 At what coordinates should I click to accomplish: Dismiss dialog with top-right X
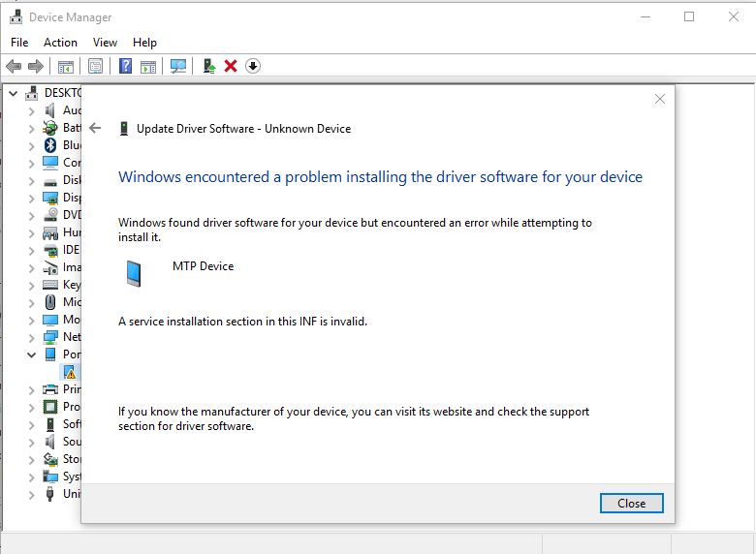(x=660, y=99)
